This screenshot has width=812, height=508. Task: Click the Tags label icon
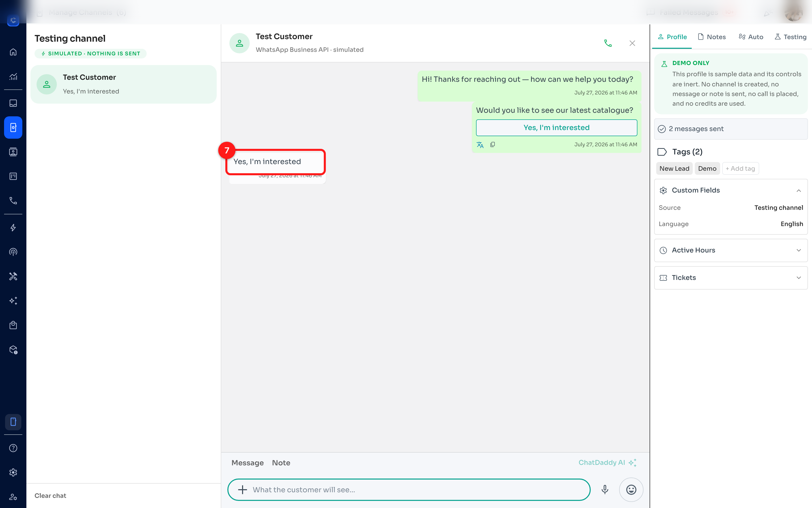coord(662,152)
